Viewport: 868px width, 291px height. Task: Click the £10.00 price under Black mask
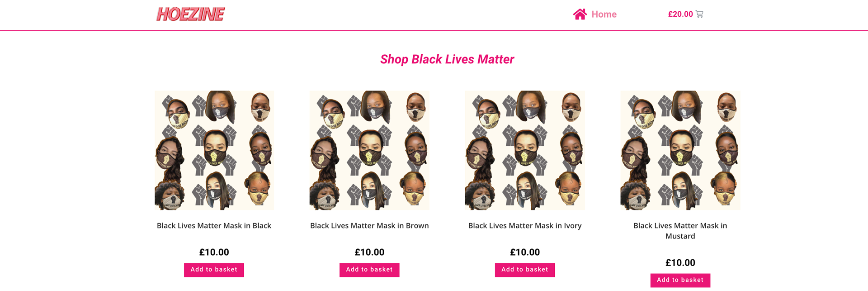(214, 253)
